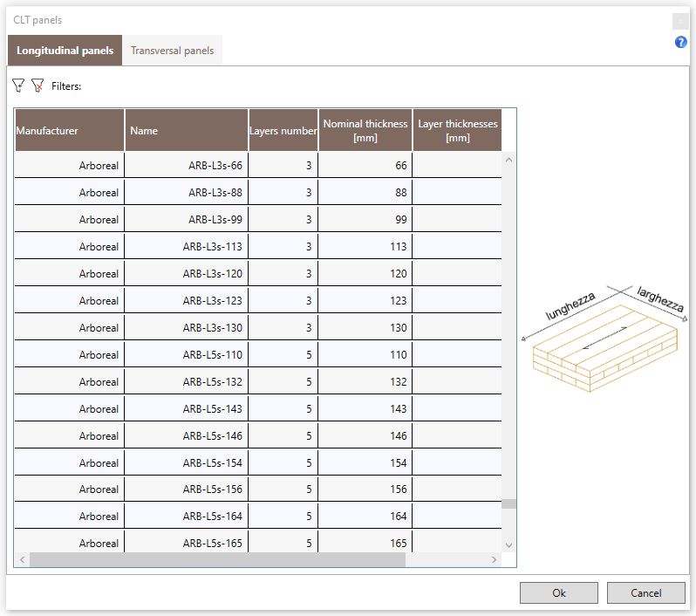Screen dimensions: 696x616
Task: Click Arboreal in the ARB-L5s-110 row
Action: tap(99, 355)
